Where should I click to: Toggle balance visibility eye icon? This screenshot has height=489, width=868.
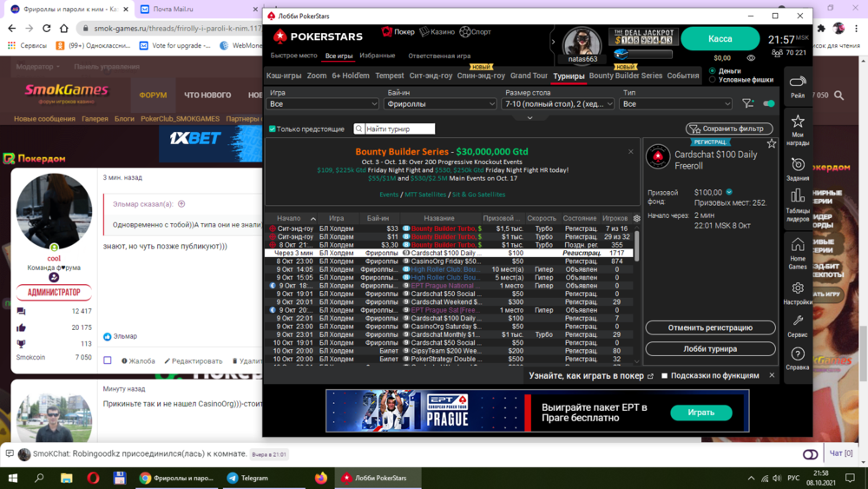tap(751, 57)
